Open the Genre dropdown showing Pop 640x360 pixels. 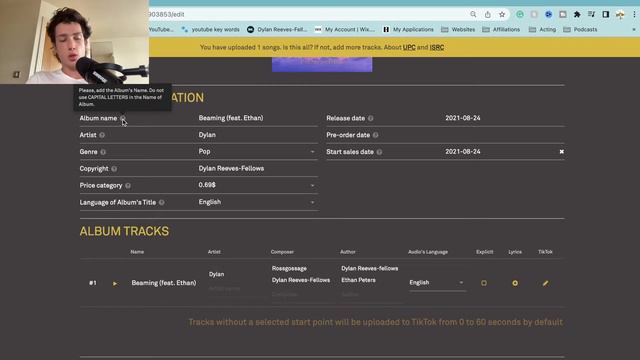(257, 151)
